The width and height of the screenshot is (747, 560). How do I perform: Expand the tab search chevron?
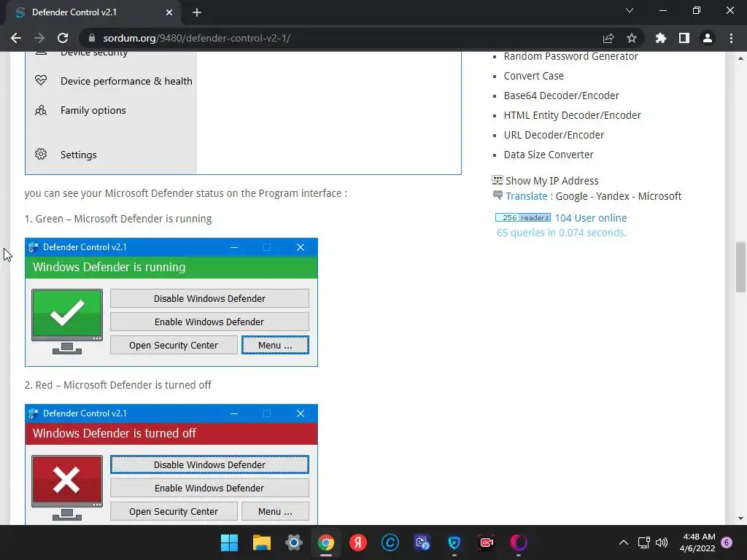point(630,10)
